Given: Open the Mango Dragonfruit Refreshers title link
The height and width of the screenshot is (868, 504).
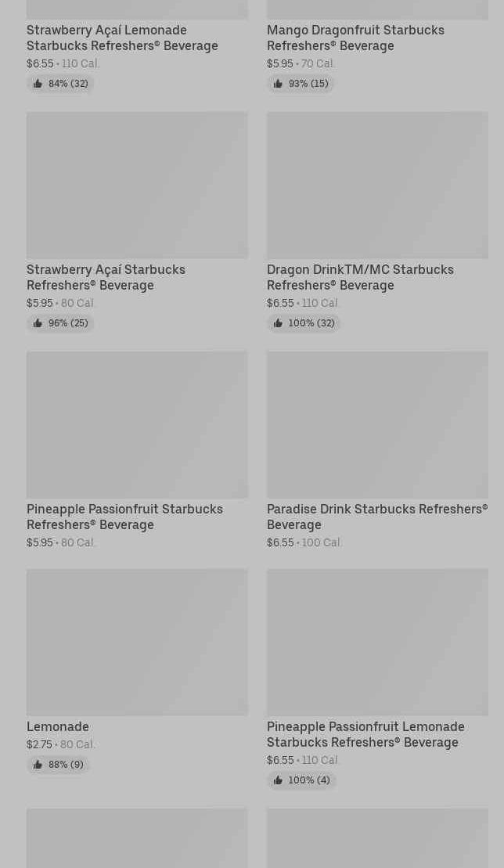Looking at the screenshot, I should pyautogui.click(x=355, y=38).
